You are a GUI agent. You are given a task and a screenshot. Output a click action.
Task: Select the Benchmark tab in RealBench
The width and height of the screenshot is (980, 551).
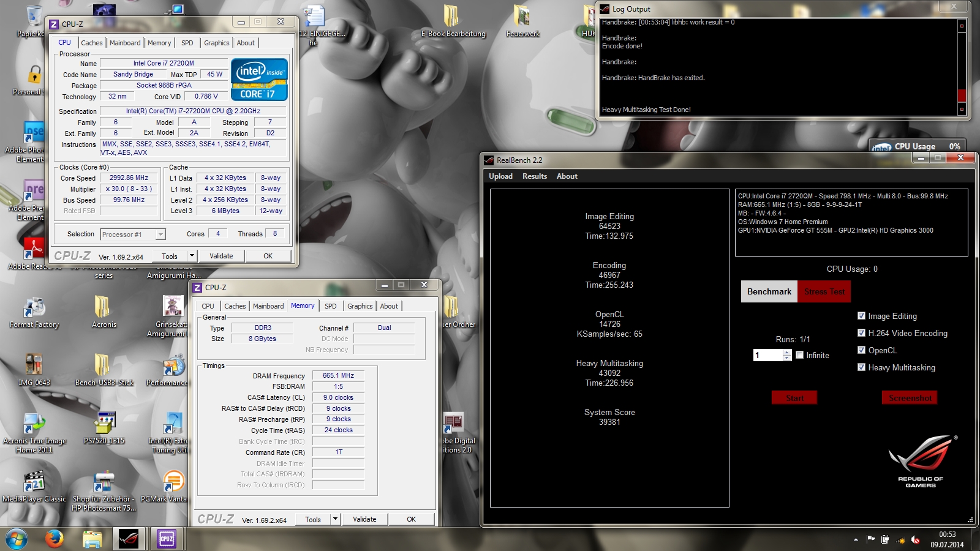769,291
